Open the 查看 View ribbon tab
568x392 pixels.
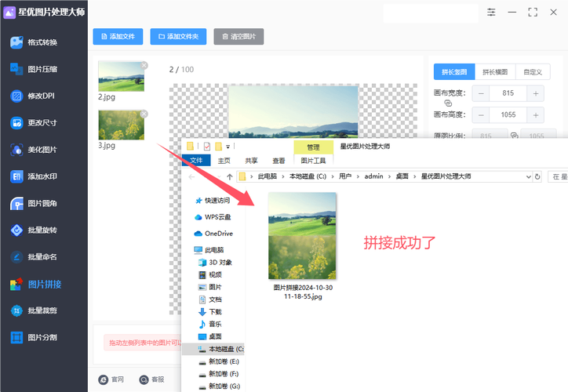(279, 161)
